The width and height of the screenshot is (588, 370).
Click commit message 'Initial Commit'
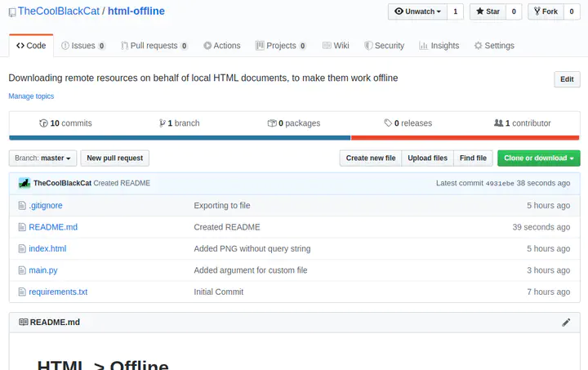[219, 292]
